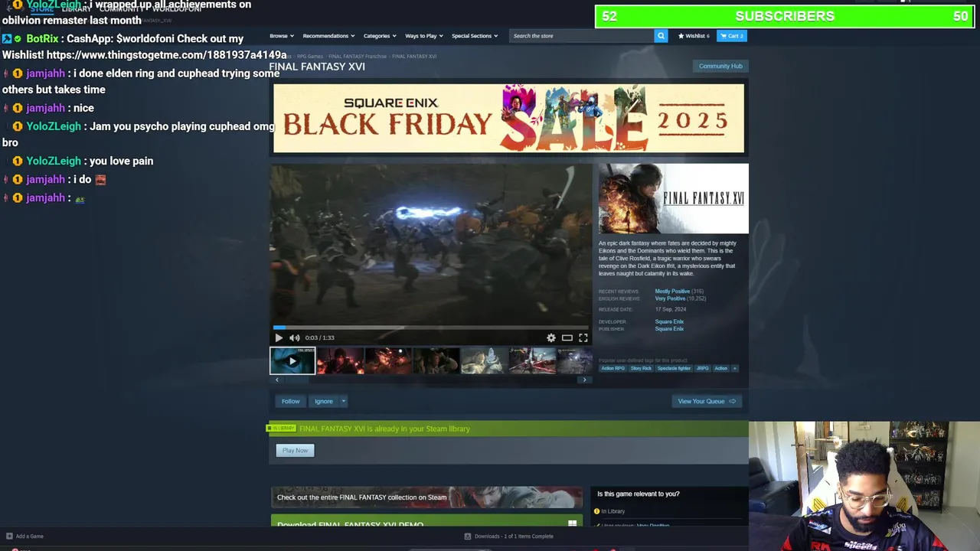Click the plus icon after the tags
Screen dimensions: 980x551
[735, 368]
